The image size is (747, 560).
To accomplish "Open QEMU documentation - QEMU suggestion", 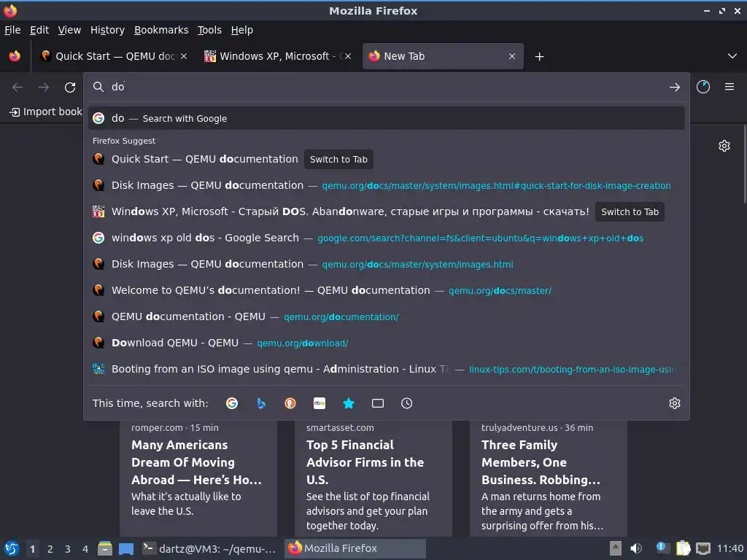I will [387, 316].
